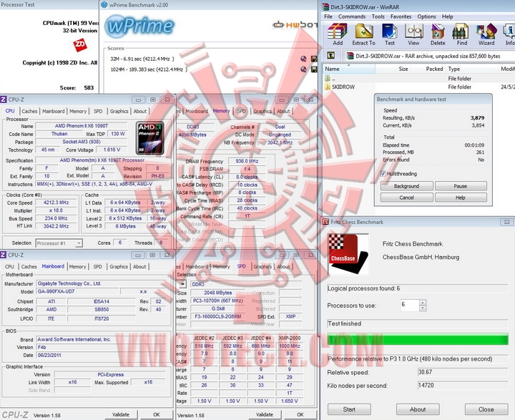The image size is (515, 420).
Task: Sort WinRAR list by Type column header
Action: [x=472, y=69]
